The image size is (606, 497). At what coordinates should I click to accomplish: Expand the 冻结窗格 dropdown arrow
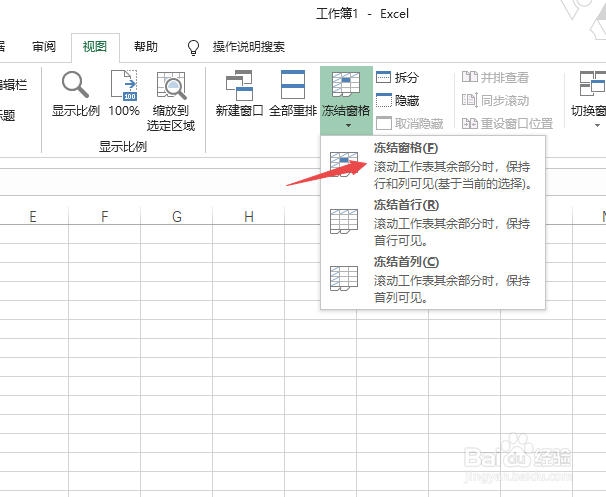pos(348,126)
